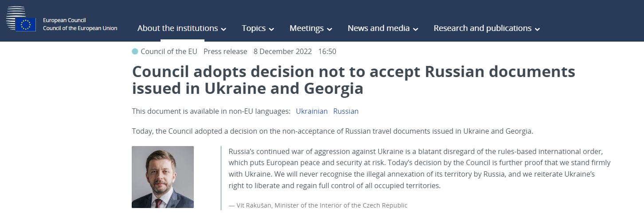Expand the News and media chevron
The image size is (644, 216).
[x=416, y=29]
